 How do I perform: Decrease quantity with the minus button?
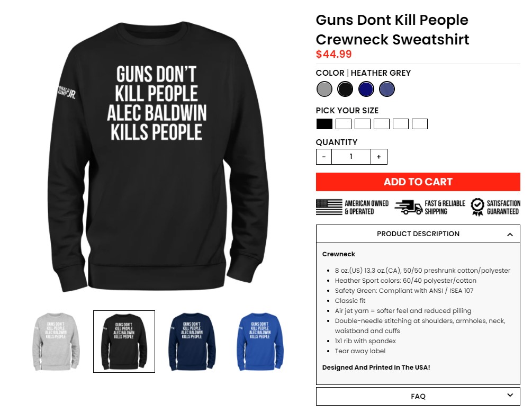(323, 157)
